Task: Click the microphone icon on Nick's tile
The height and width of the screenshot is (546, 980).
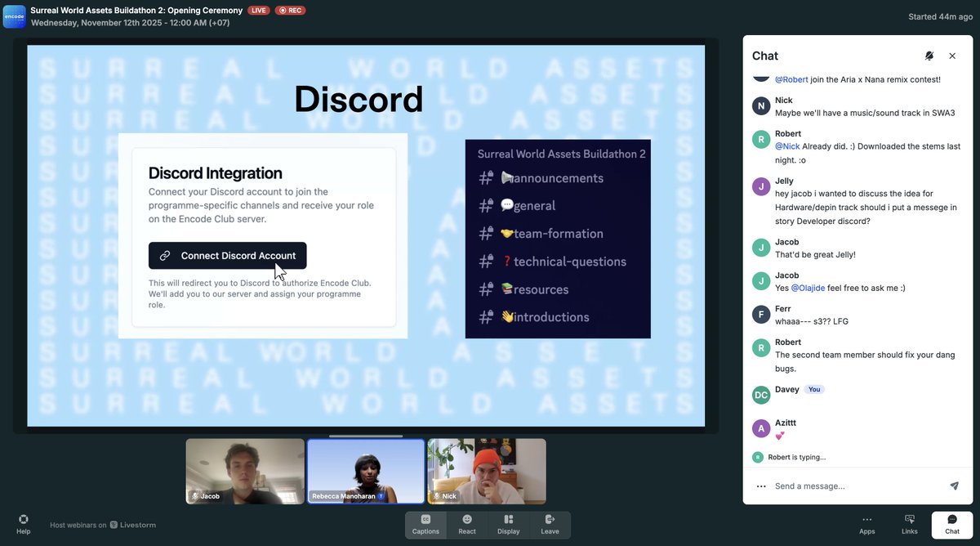Action: (436, 496)
